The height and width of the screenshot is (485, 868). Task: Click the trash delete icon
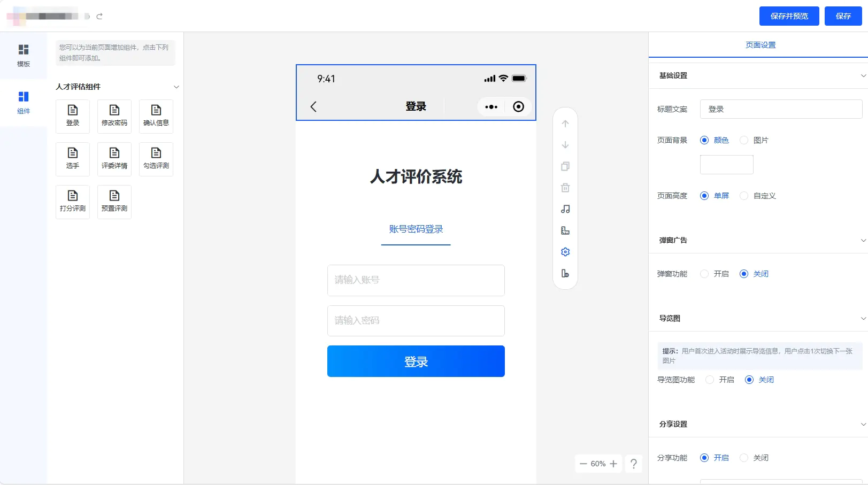coord(565,188)
